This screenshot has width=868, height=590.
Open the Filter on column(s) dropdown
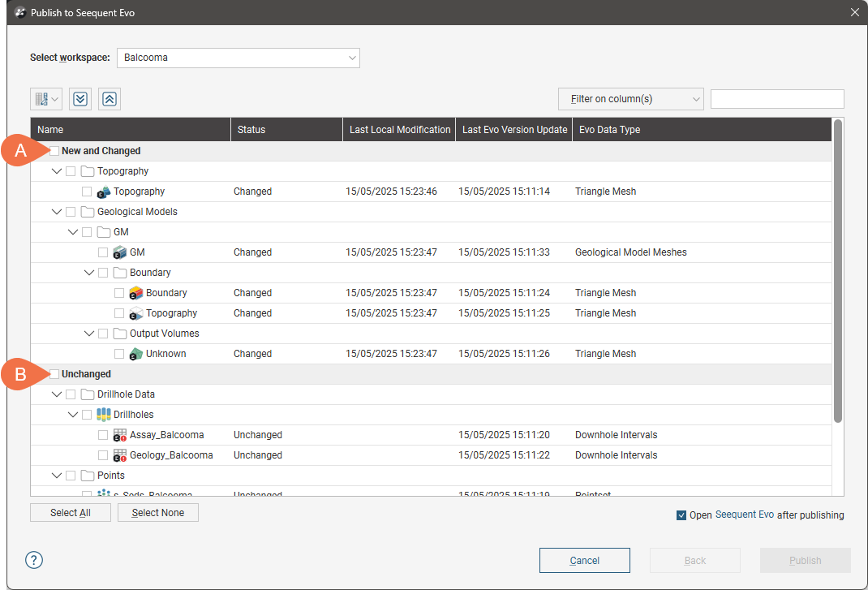(x=630, y=99)
